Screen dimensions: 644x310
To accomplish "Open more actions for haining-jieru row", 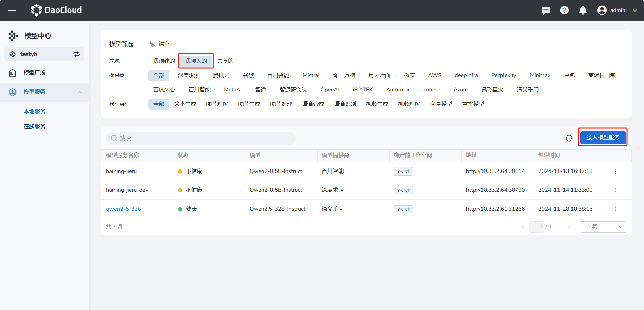I will click(x=616, y=171).
